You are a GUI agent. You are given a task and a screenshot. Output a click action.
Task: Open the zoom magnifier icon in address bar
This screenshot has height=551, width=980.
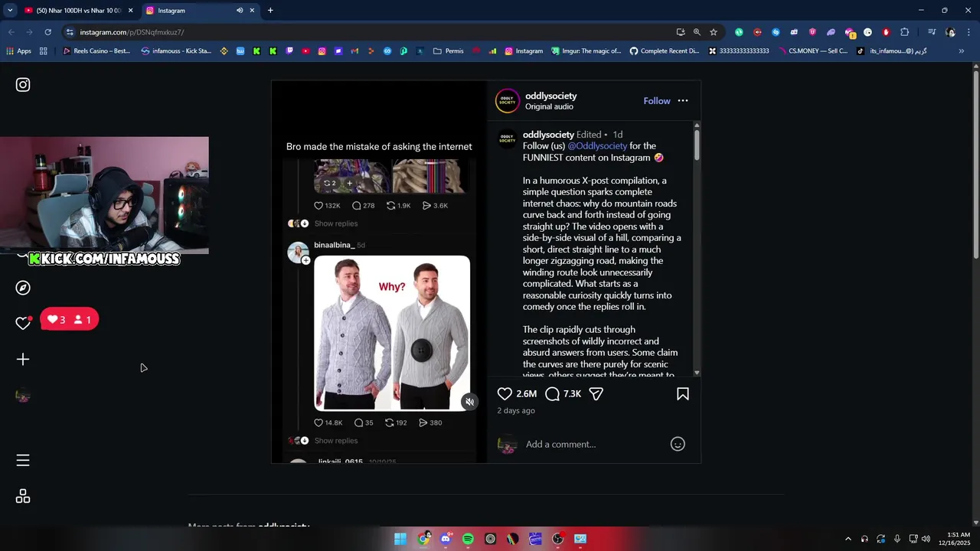coord(697,32)
